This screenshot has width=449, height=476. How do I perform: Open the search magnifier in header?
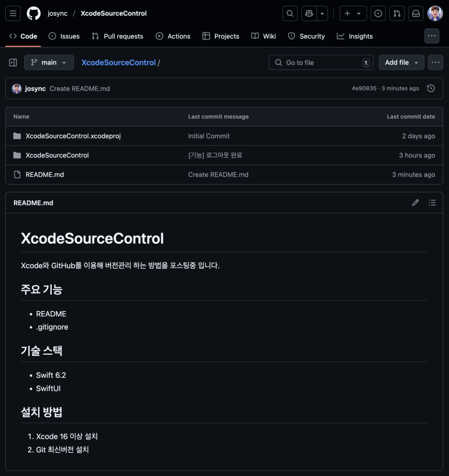point(290,13)
